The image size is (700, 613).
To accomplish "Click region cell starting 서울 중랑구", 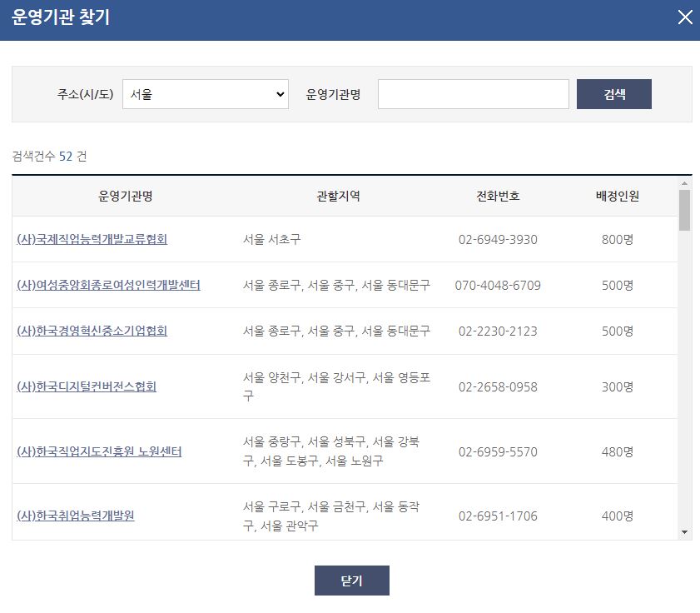I will [x=331, y=451].
